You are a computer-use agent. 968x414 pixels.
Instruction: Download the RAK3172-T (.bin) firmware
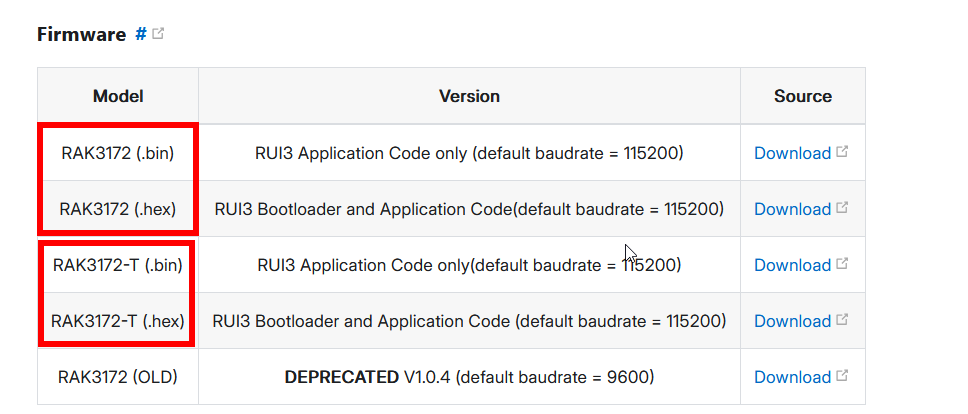pos(792,265)
